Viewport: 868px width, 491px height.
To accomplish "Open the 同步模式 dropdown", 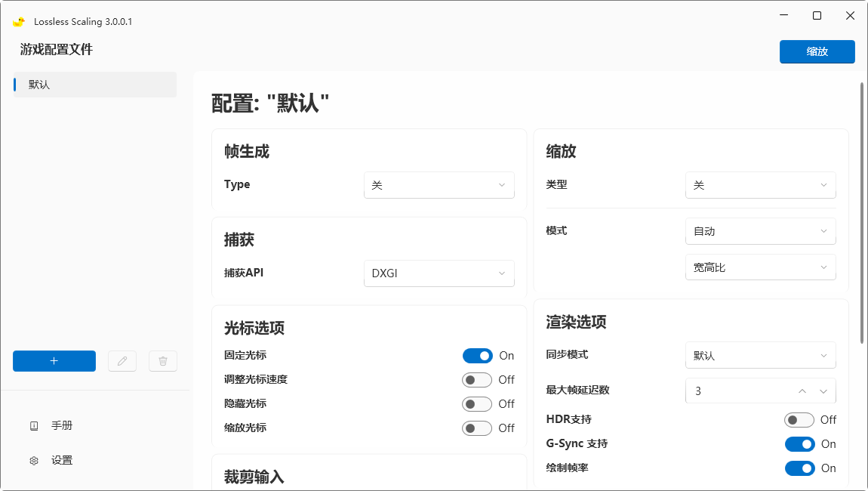I will pyautogui.click(x=760, y=355).
